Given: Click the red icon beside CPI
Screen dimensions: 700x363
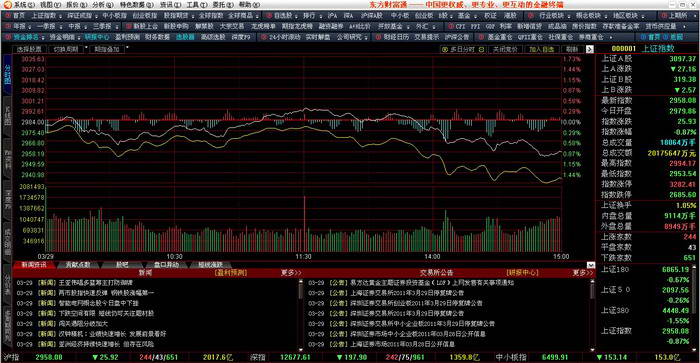Looking at the screenshot, I should [451, 26].
